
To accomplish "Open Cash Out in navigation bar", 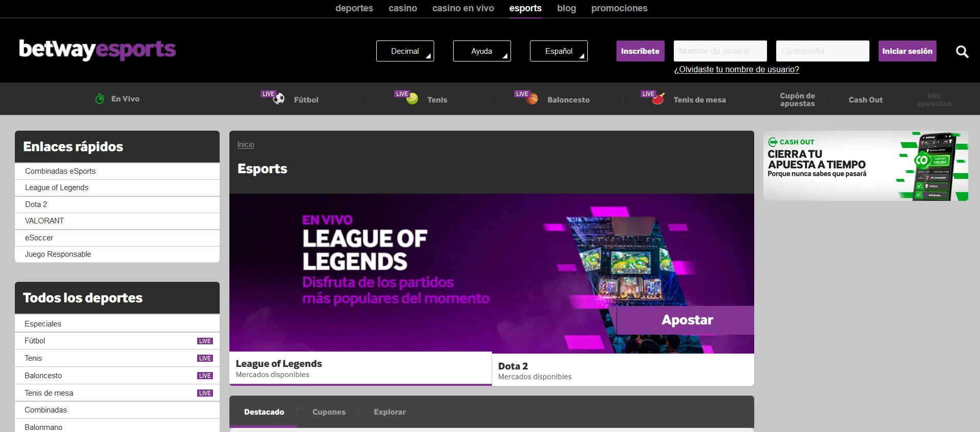I will 865,100.
